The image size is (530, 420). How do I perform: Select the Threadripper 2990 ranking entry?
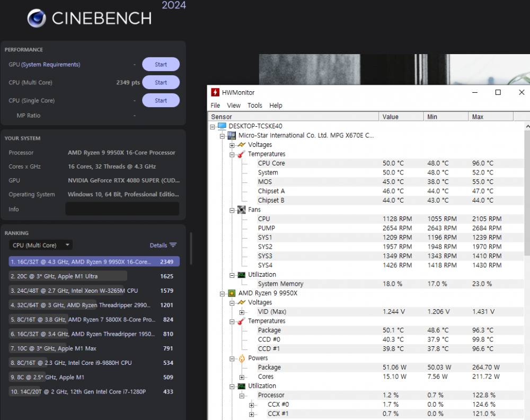pos(94,305)
